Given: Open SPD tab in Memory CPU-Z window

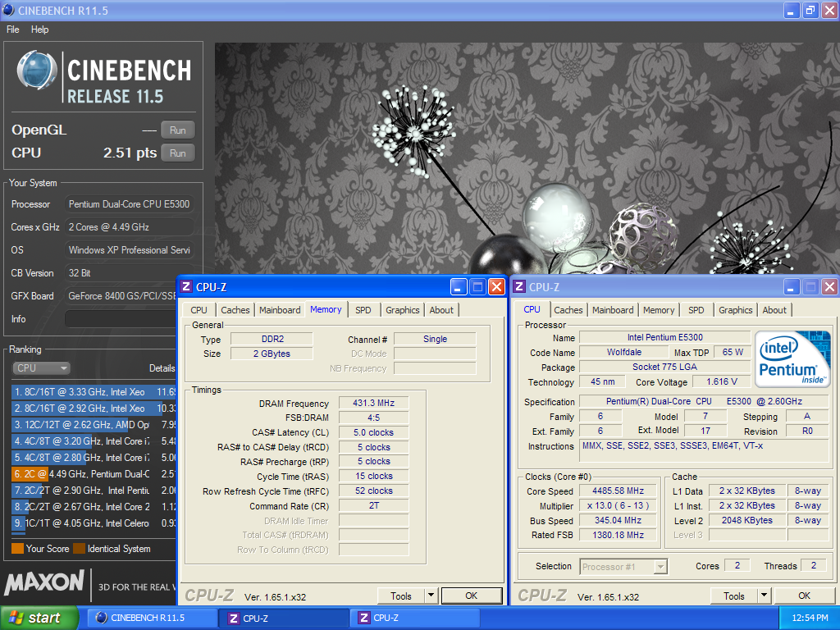Looking at the screenshot, I should 363,310.
